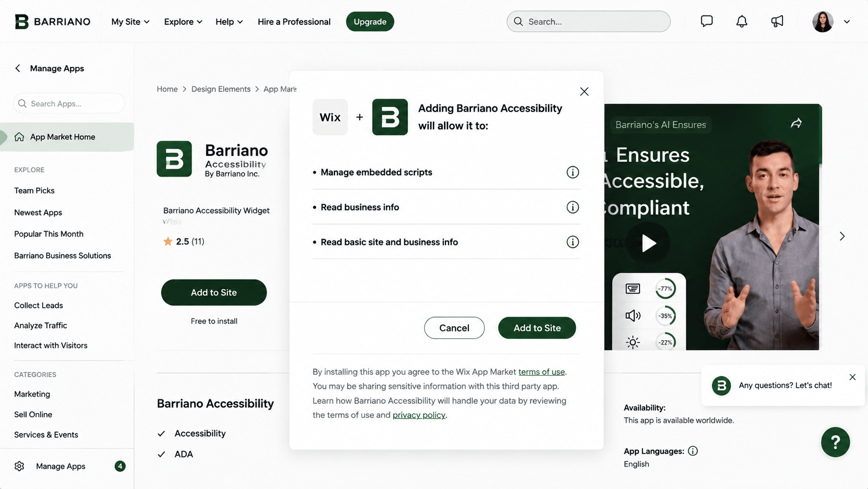868x489 pixels.
Task: Open the notifications bell
Action: [x=742, y=21]
